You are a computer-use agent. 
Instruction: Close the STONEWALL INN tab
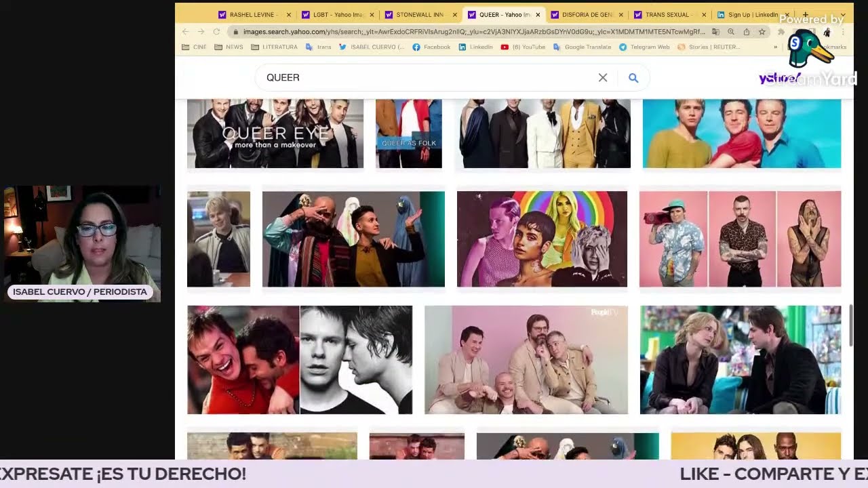point(454,14)
